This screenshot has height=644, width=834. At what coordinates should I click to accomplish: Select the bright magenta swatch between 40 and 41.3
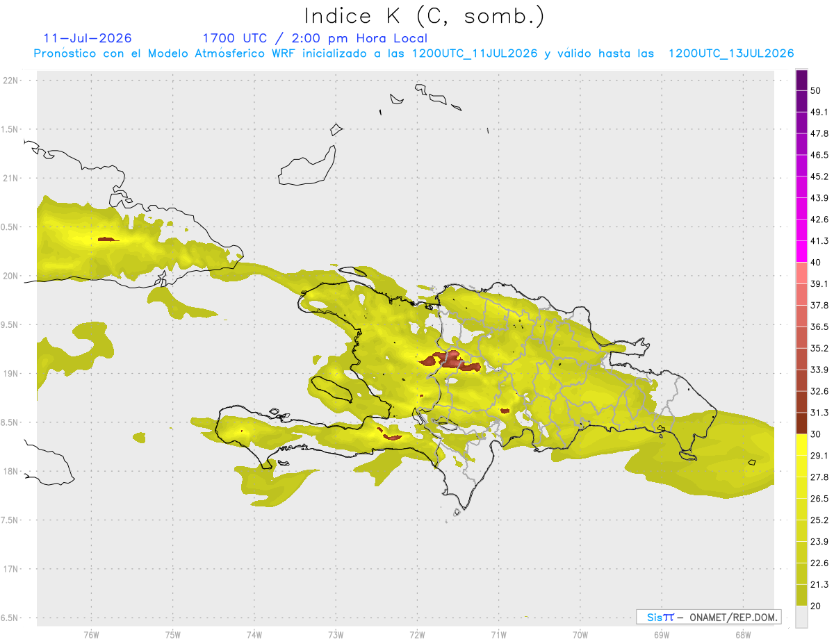coord(801,251)
